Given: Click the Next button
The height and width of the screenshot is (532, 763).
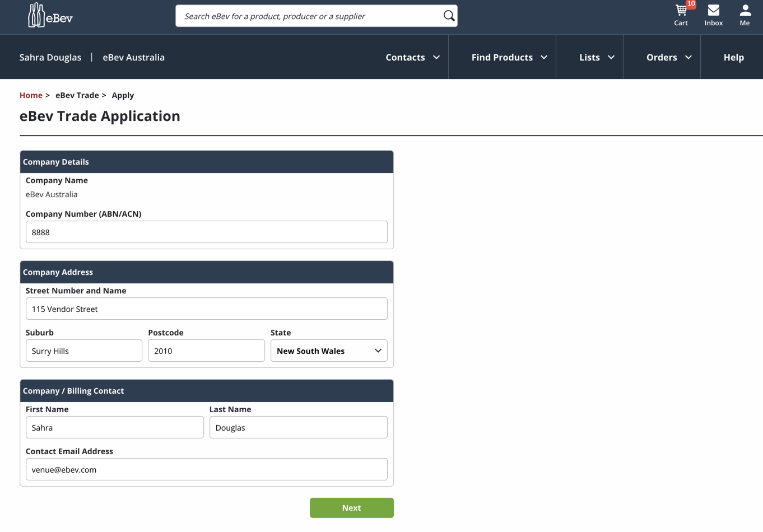Looking at the screenshot, I should [352, 508].
